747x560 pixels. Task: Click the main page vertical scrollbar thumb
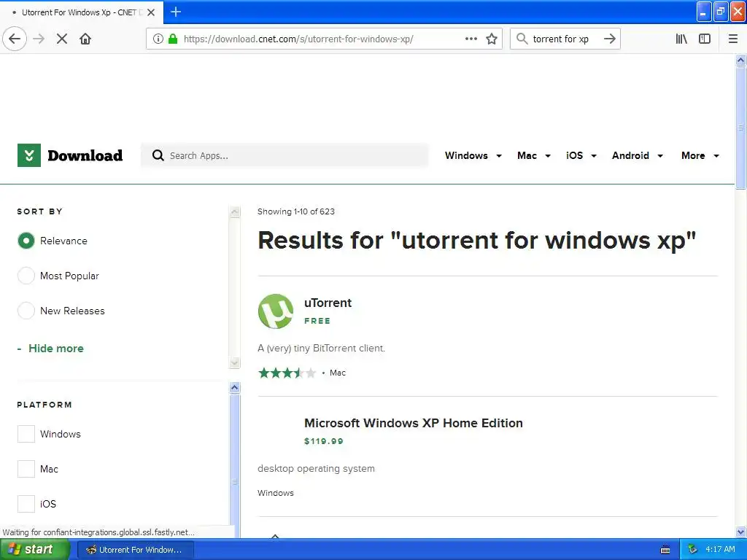click(x=741, y=128)
